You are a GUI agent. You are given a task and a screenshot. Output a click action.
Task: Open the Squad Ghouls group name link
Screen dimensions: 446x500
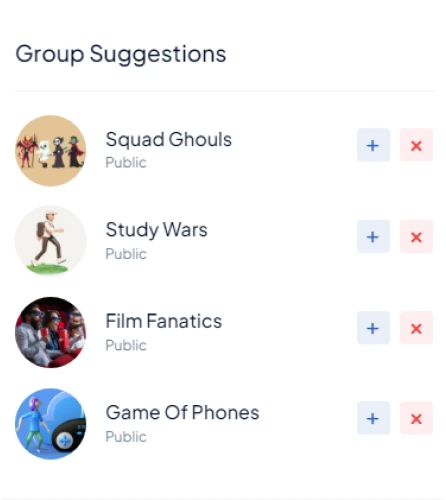(168, 139)
